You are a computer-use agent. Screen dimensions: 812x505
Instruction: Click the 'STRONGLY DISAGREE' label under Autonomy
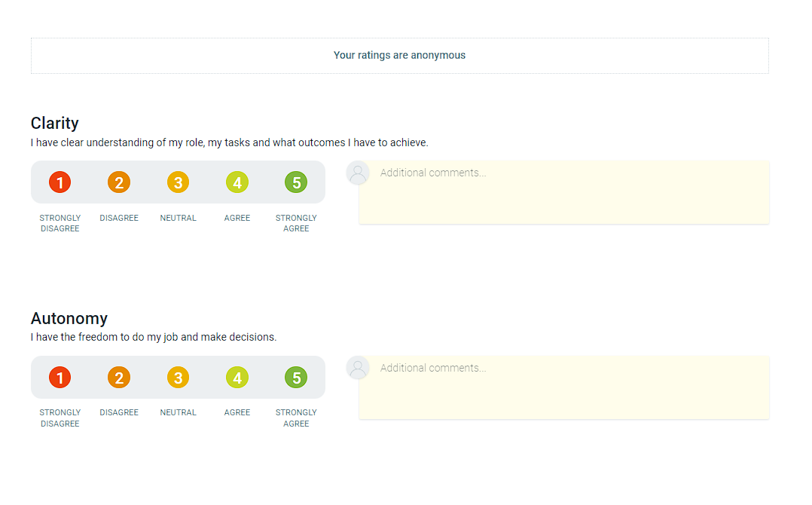pyautogui.click(x=60, y=418)
